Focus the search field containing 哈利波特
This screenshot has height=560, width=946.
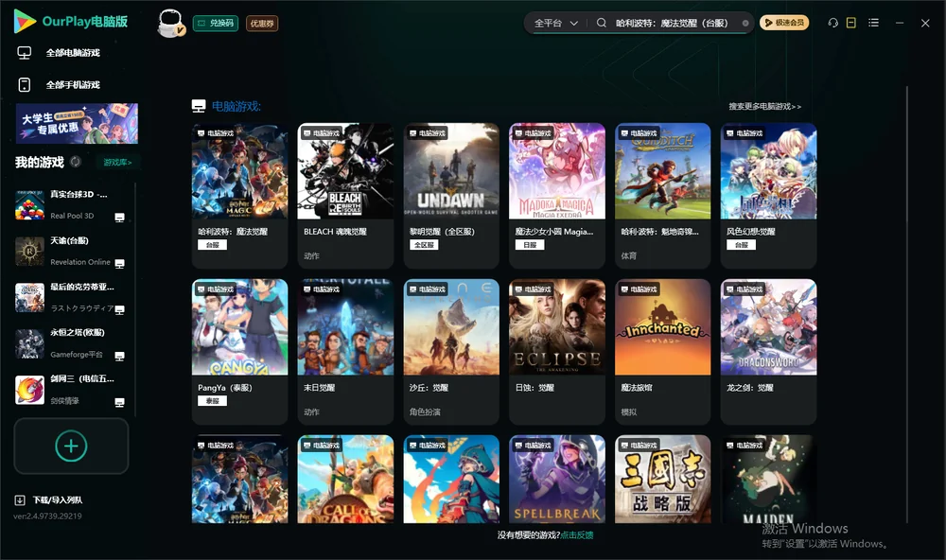click(x=672, y=23)
